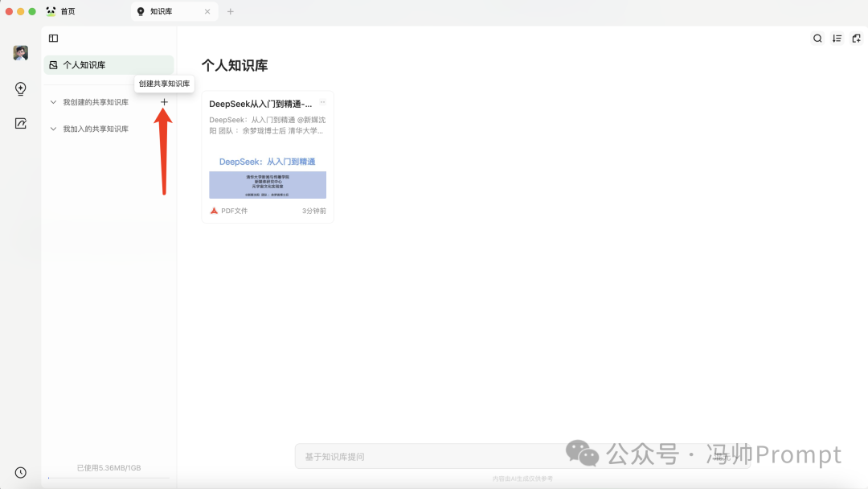Click 我创建的共享知识库 label
The image size is (868, 489).
pyautogui.click(x=96, y=102)
